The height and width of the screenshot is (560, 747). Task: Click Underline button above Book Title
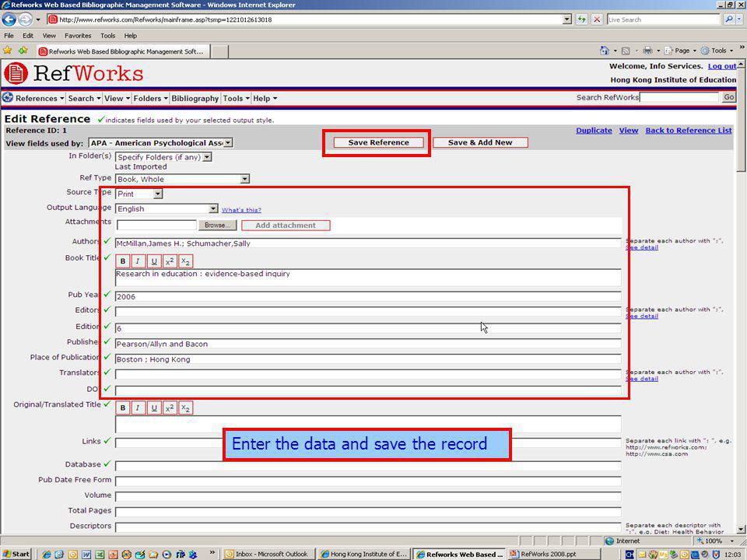click(154, 261)
